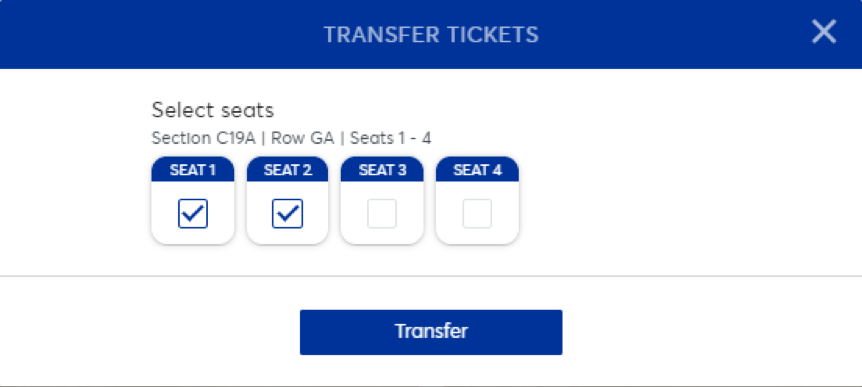Click the white body of Seat 4 card
Image resolution: width=862 pixels, height=387 pixels.
(x=477, y=236)
